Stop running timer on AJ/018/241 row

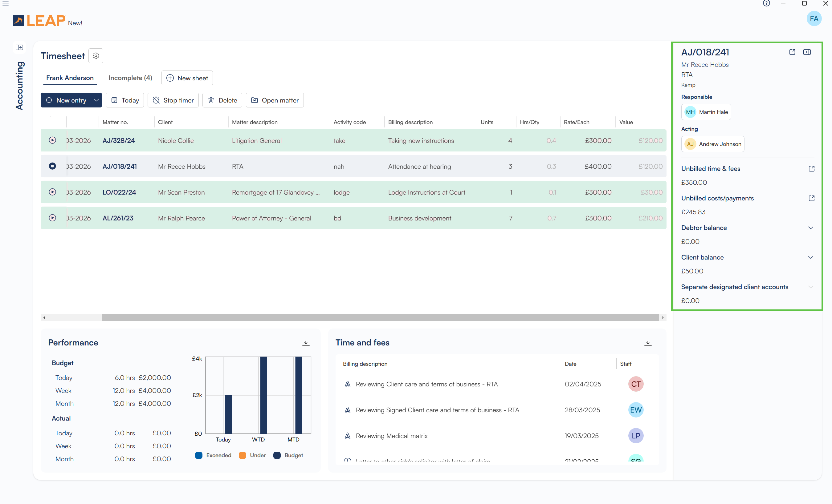click(x=52, y=166)
